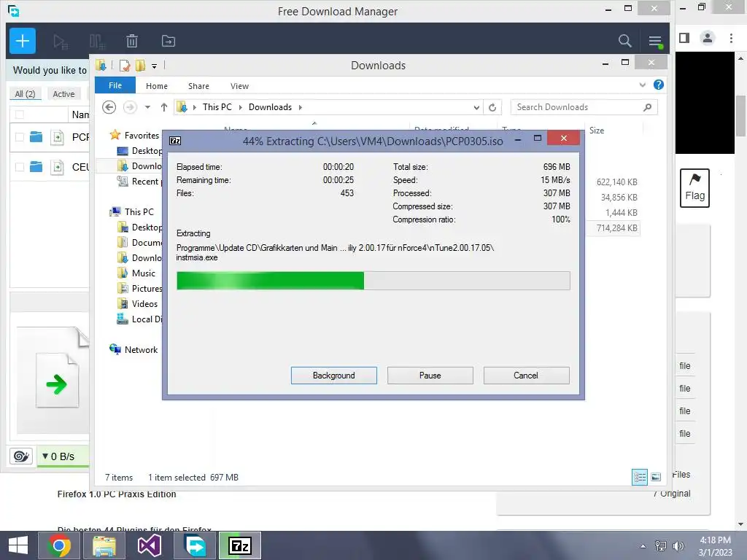Expand the chevron after Downloads breadcrumb
The width and height of the screenshot is (747, 560).
click(x=300, y=108)
